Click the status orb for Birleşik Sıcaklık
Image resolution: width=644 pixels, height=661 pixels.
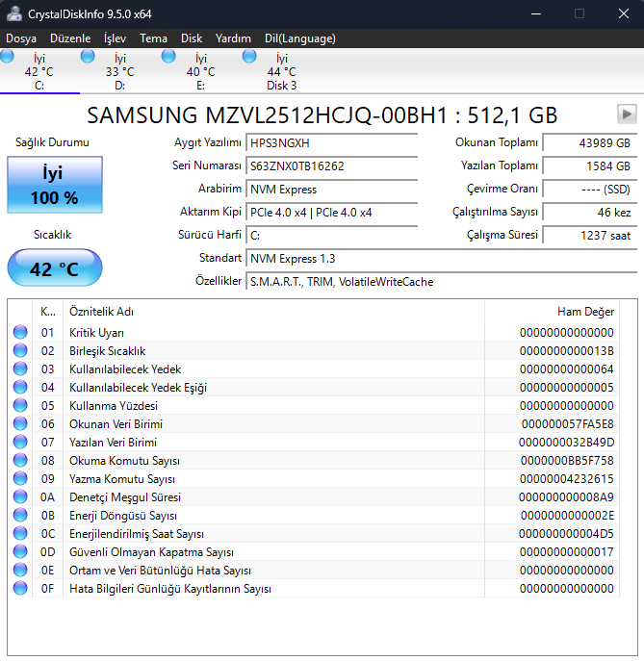point(20,351)
